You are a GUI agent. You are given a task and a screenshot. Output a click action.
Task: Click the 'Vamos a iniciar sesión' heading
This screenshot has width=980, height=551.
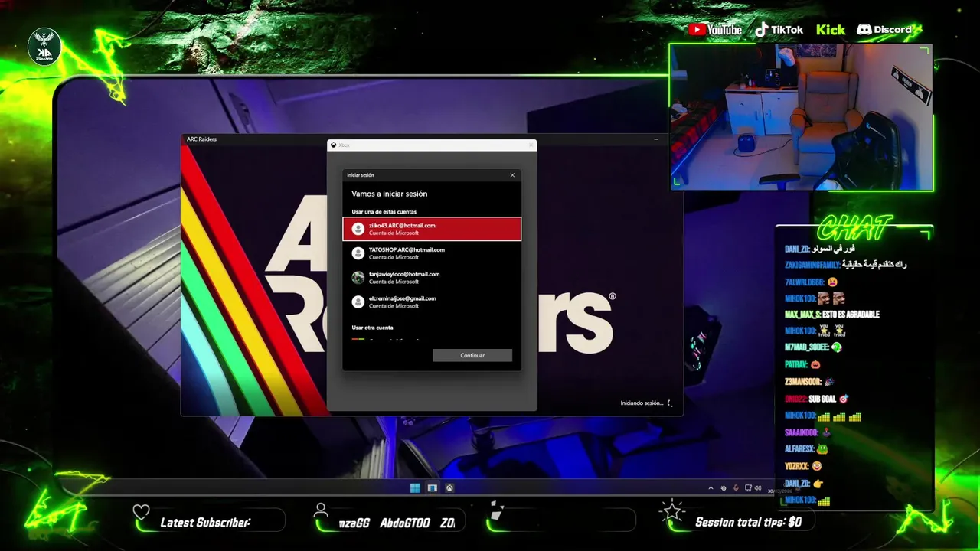click(x=390, y=194)
